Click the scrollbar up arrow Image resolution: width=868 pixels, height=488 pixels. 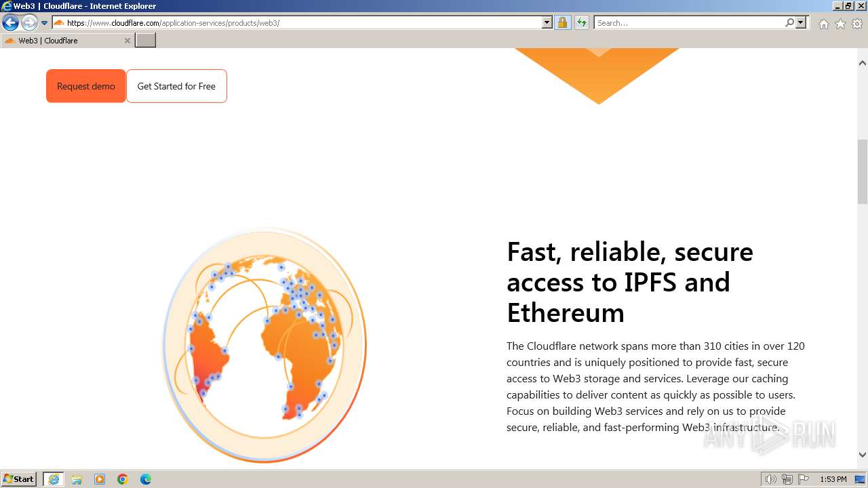863,63
